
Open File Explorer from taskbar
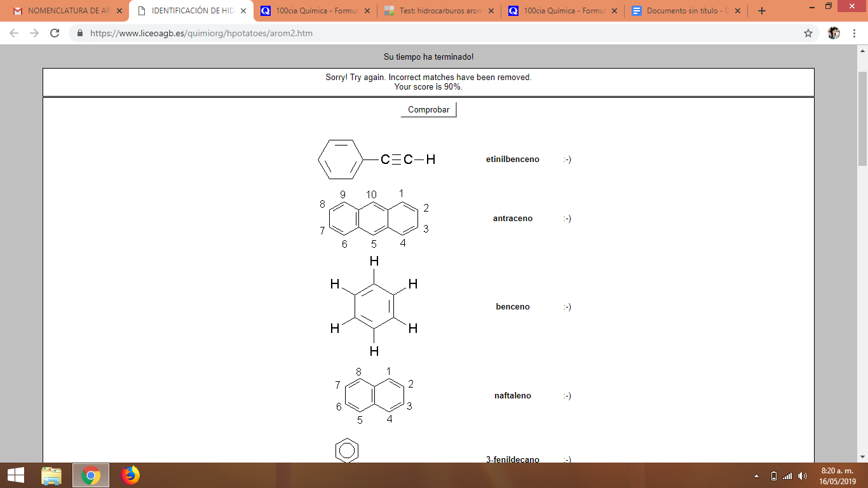click(x=51, y=475)
